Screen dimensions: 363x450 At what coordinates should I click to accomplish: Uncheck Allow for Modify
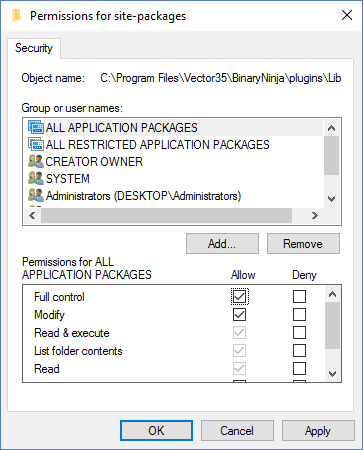click(x=239, y=314)
